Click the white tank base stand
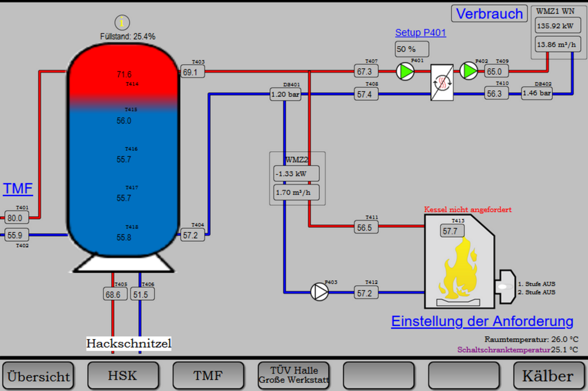The image size is (588, 391). pyautogui.click(x=123, y=264)
